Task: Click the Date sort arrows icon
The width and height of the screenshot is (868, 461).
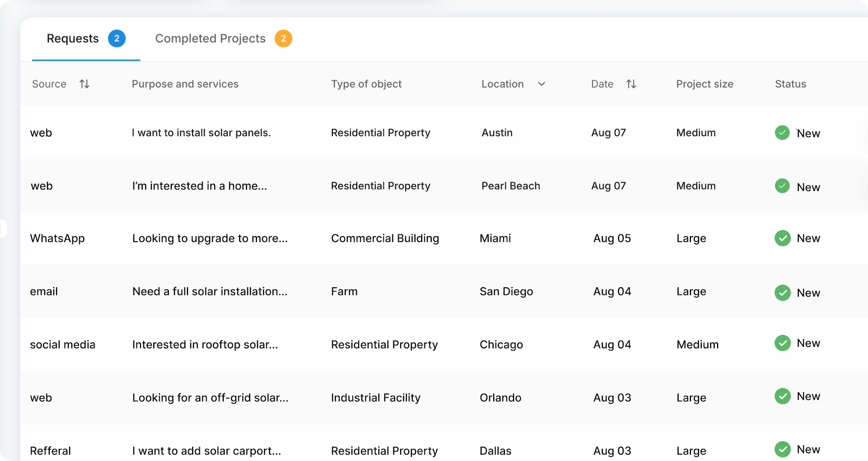Action: pos(631,84)
